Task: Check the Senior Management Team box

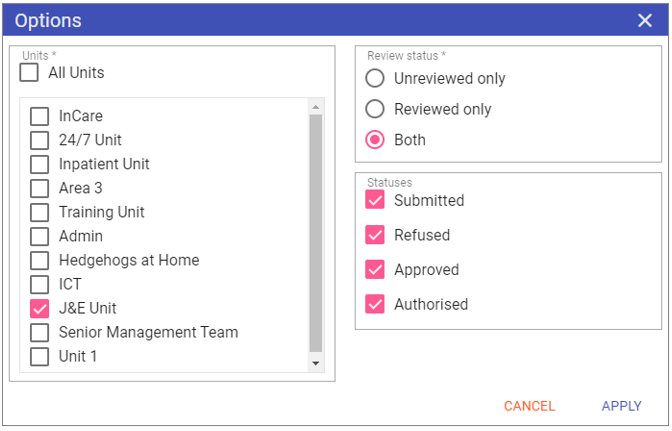Action: pyautogui.click(x=39, y=332)
